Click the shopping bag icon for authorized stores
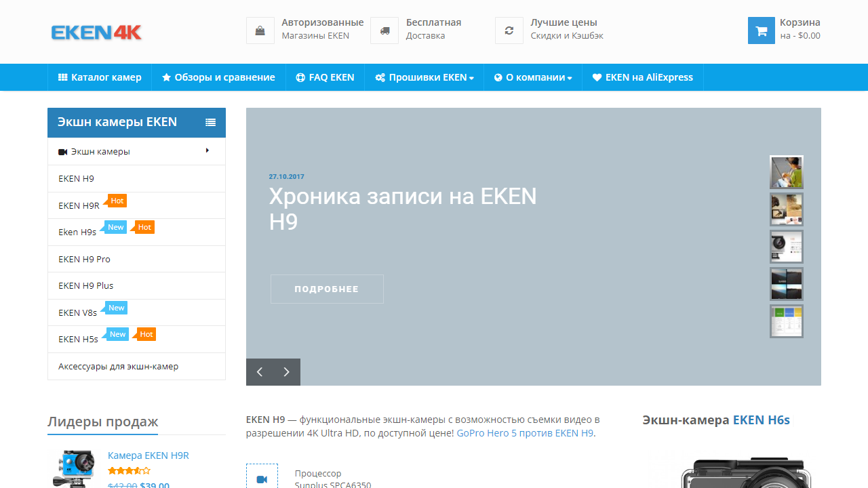 click(260, 30)
